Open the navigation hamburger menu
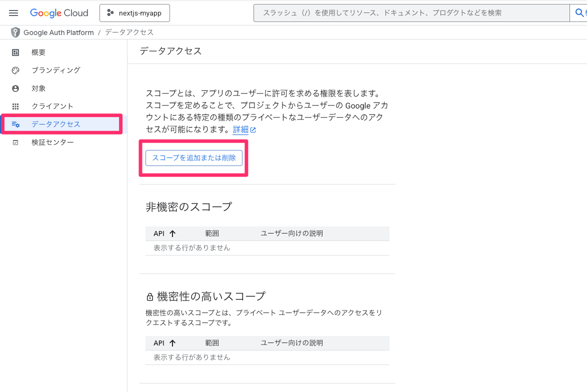Viewport: 587px width, 392px height. click(x=13, y=13)
